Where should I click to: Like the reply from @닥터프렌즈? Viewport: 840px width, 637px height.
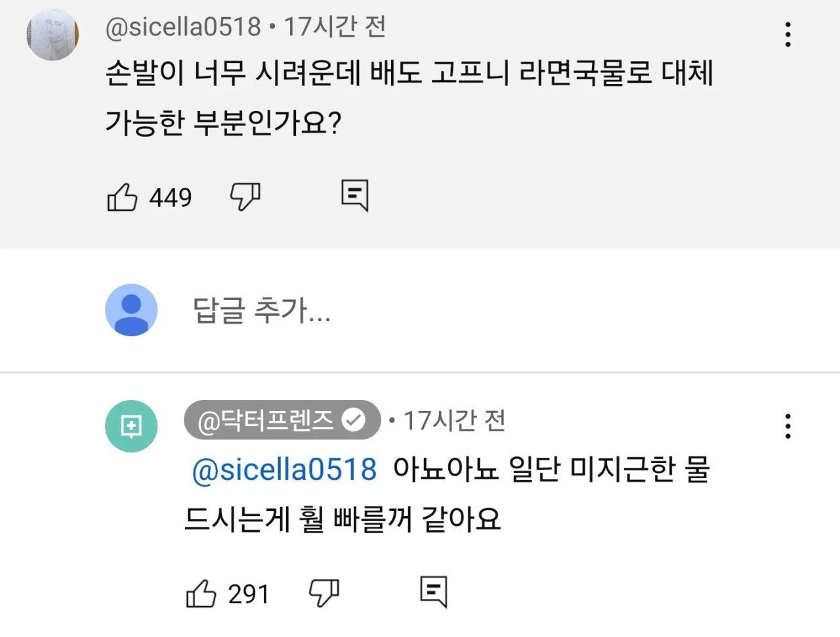click(203, 593)
